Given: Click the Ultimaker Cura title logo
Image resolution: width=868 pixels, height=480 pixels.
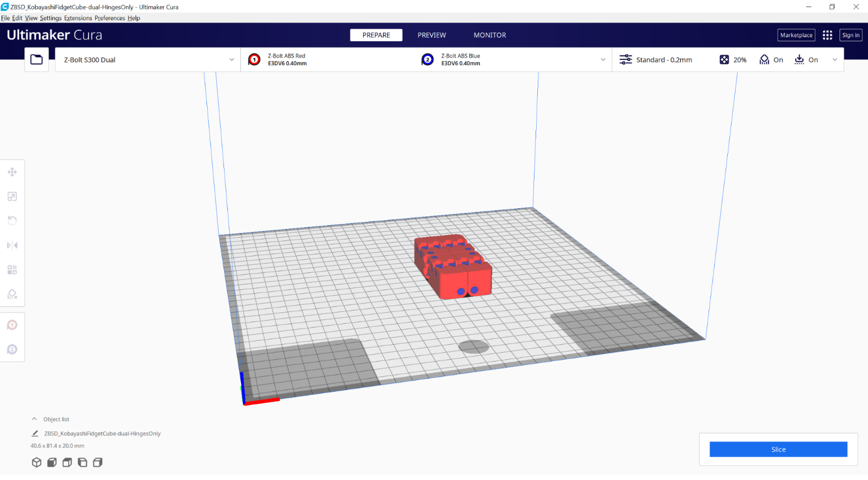Looking at the screenshot, I should [55, 35].
